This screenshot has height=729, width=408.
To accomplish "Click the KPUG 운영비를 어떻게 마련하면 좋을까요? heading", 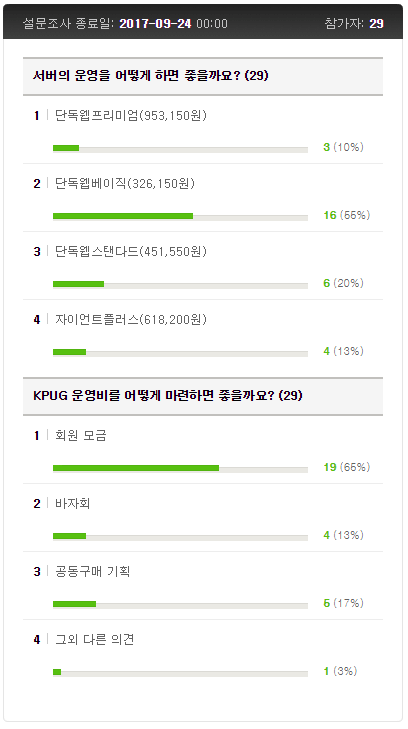I will [168, 395].
